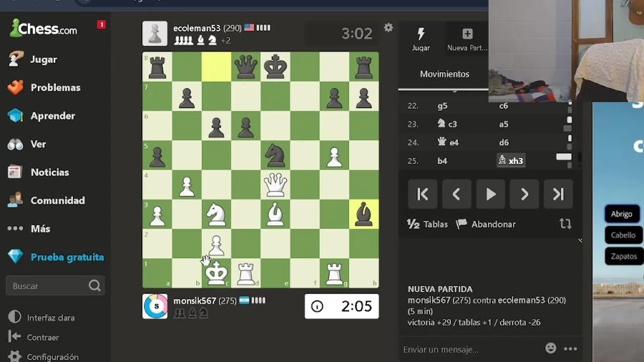Screen dimensions: 644x362
Task: Select queen e4 move in list
Action: (x=448, y=142)
